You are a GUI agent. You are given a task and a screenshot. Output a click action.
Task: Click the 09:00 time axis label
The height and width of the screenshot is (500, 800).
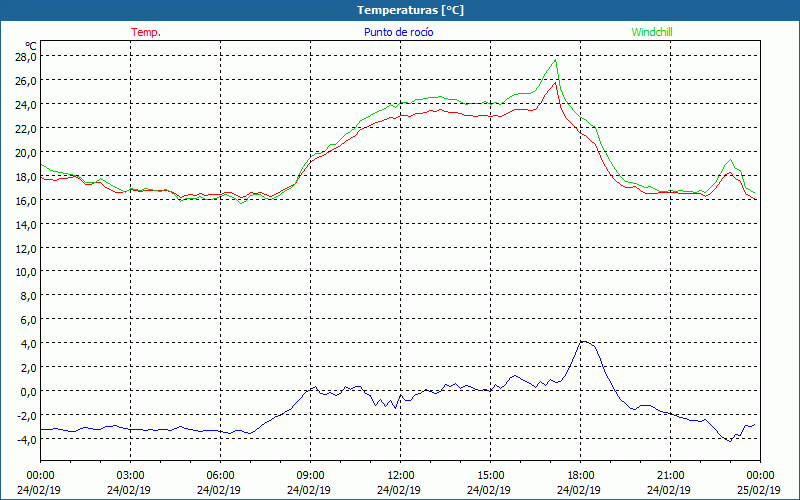pos(311,476)
